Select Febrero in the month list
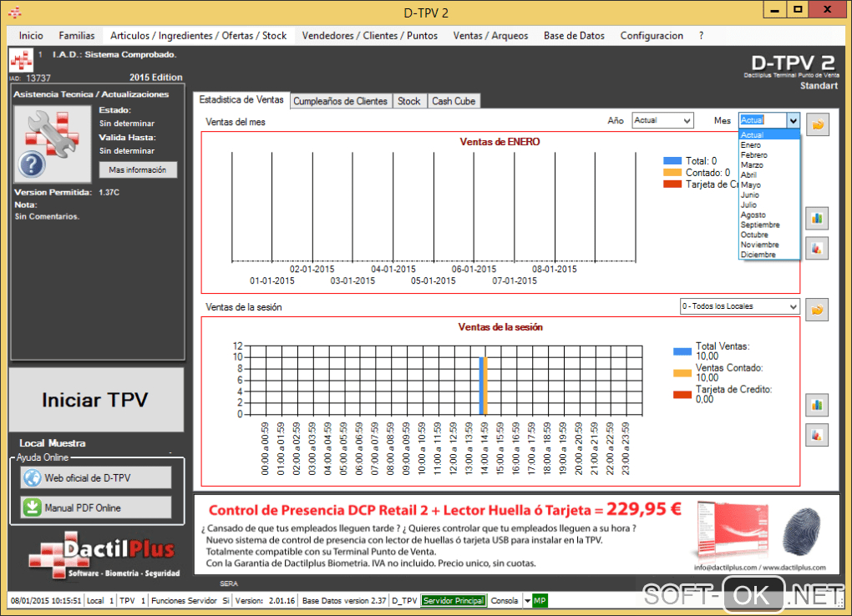Screen dimensions: 852x616 pos(768,154)
